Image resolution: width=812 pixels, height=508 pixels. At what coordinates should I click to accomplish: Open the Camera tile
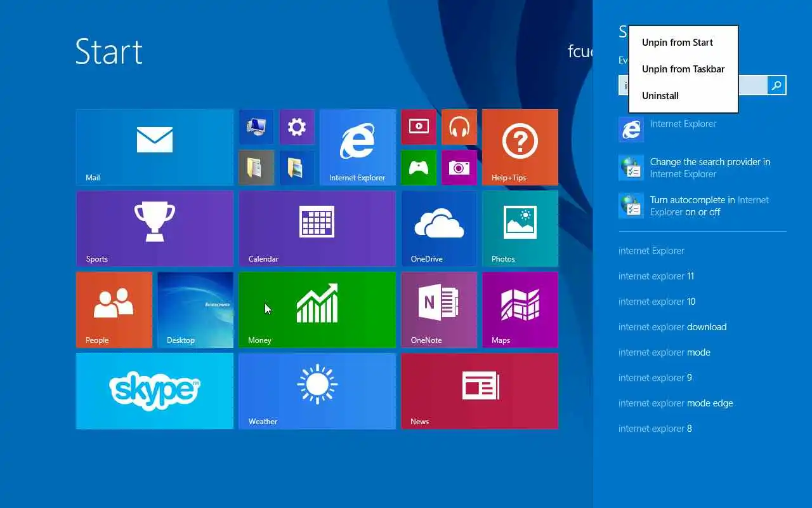pyautogui.click(x=459, y=168)
